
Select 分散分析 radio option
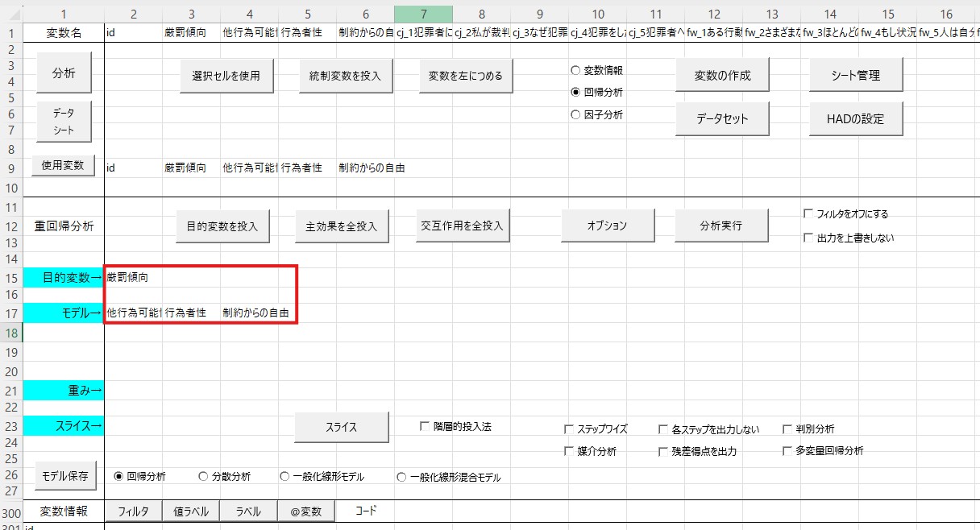point(203,477)
